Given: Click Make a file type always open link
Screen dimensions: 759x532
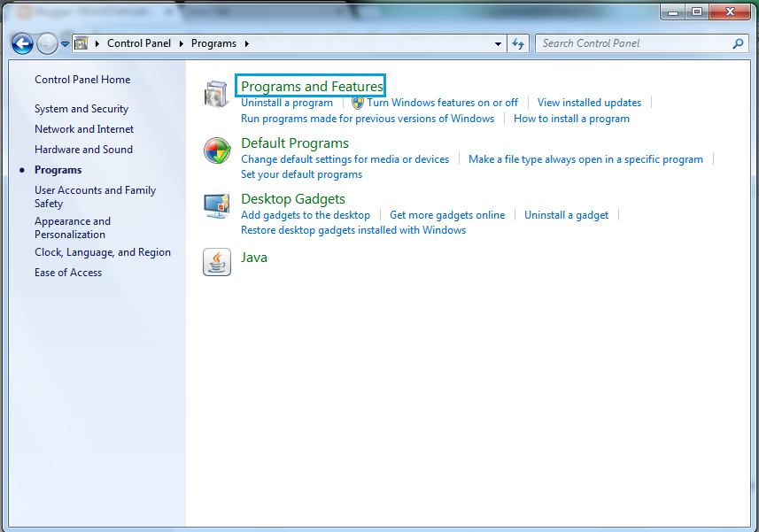Looking at the screenshot, I should click(585, 159).
